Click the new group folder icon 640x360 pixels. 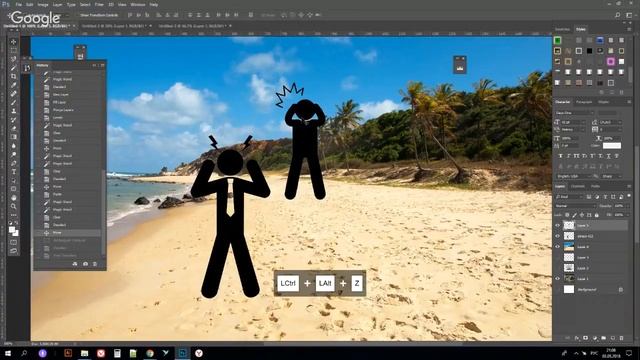603,338
